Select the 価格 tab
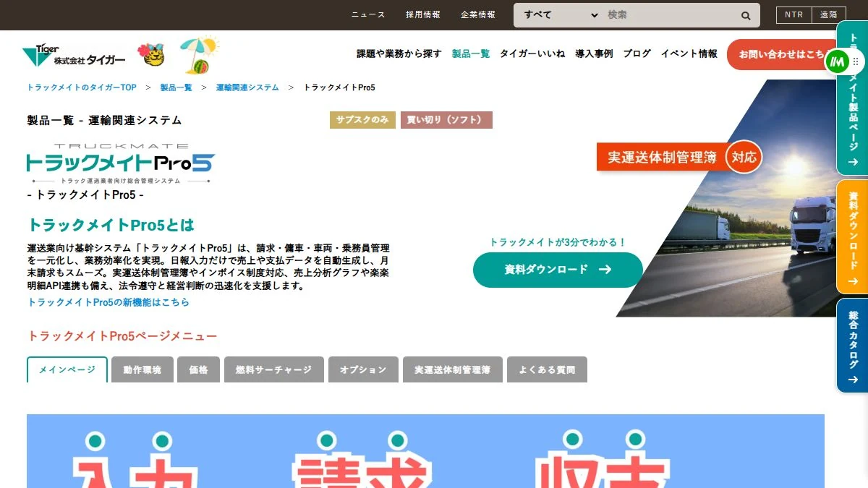868x488 pixels. click(199, 369)
